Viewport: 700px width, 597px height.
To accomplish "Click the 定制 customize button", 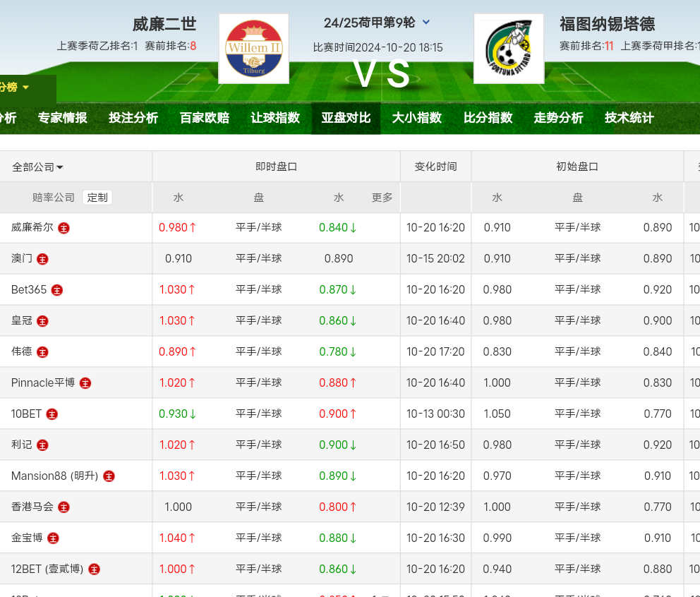I will click(97, 198).
